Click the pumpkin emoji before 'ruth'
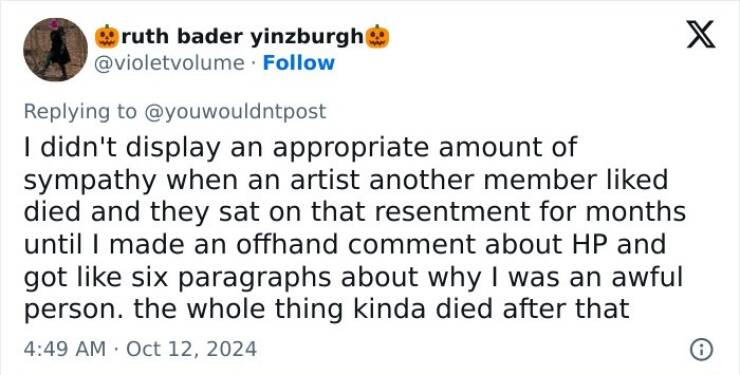Viewport: 740px width, 375px height. [107, 37]
